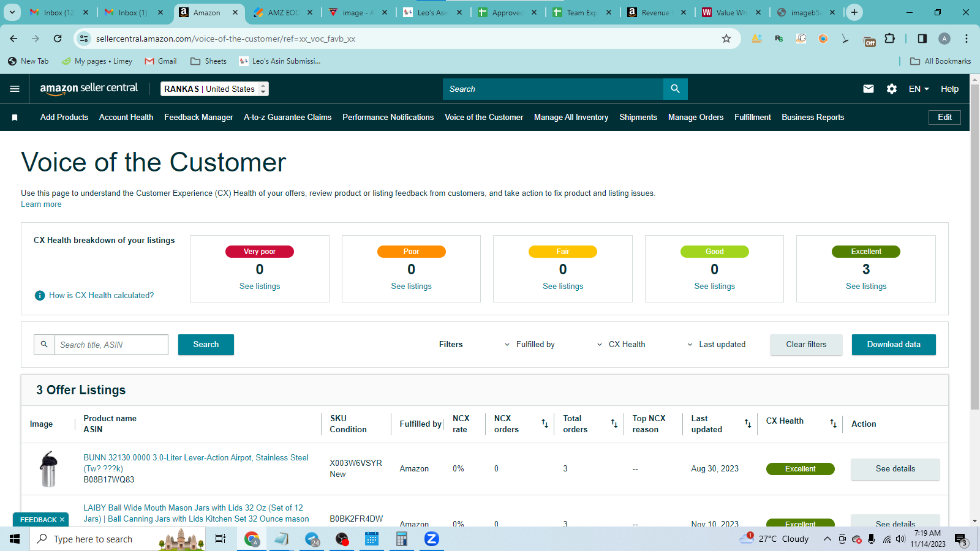Open the Last updated filter dropdown

click(x=716, y=345)
